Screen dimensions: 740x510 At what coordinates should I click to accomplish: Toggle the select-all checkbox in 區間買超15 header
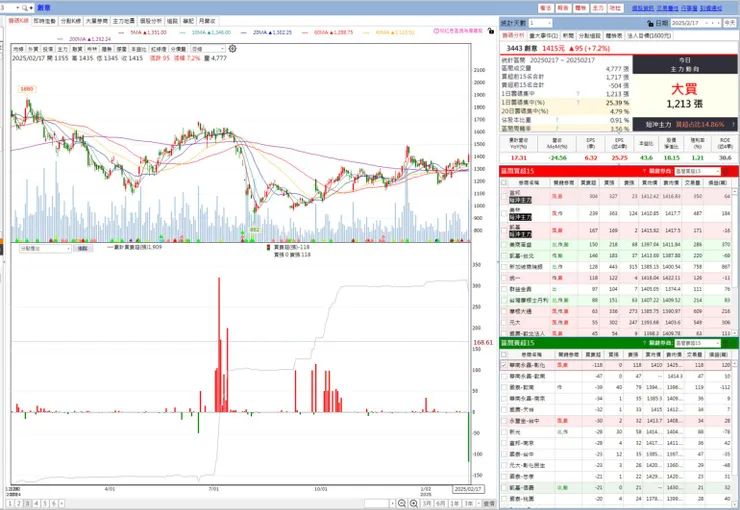504,183
